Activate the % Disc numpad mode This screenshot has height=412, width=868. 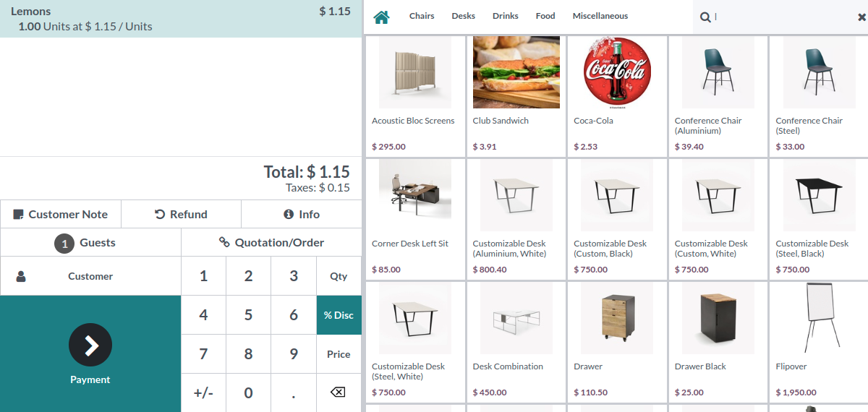coord(339,315)
